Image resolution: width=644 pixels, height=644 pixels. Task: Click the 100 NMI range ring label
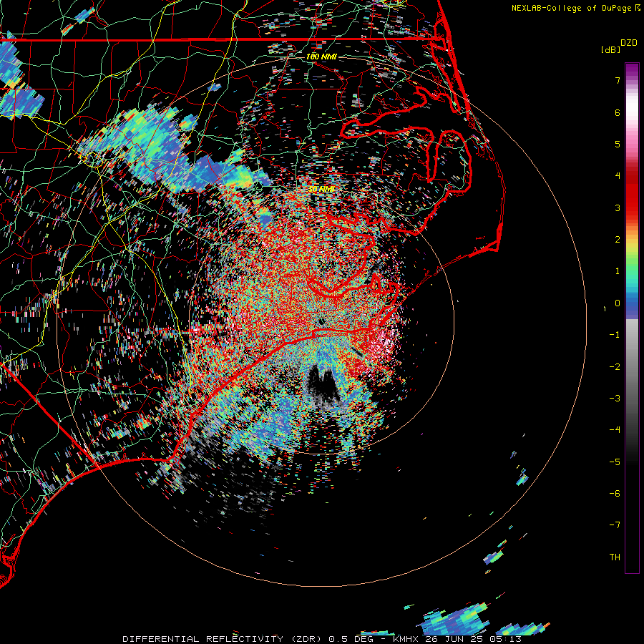(x=321, y=57)
